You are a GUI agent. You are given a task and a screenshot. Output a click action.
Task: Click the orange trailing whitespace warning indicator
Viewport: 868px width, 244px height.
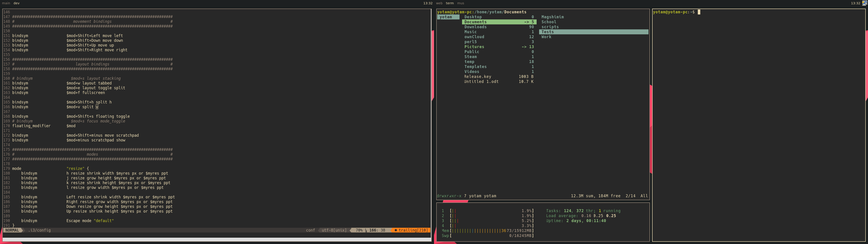click(411, 230)
